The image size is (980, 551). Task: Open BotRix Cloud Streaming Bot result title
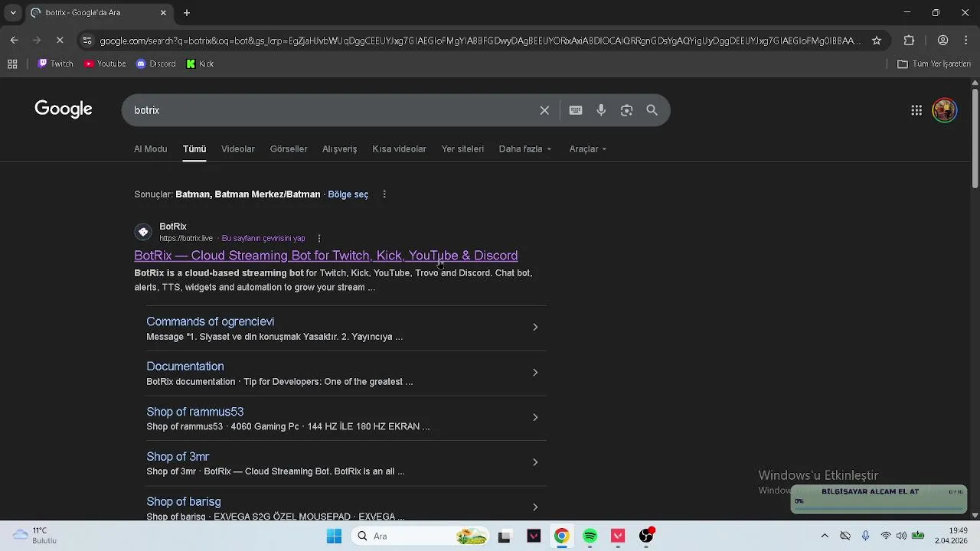[x=326, y=256]
